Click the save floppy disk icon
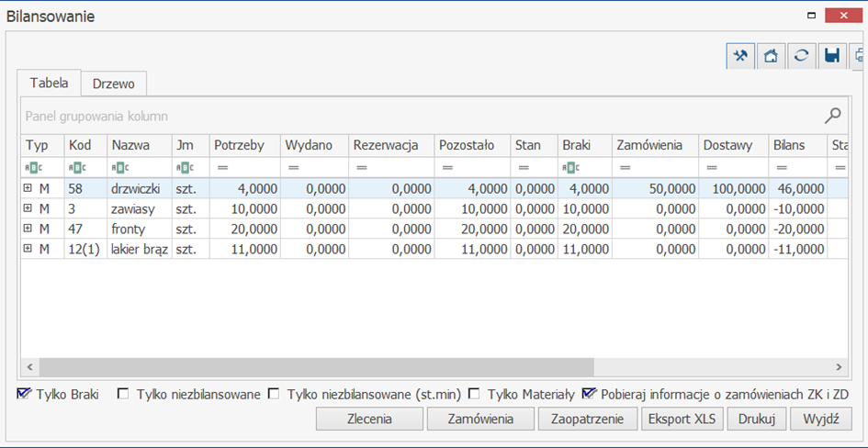 pos(832,56)
